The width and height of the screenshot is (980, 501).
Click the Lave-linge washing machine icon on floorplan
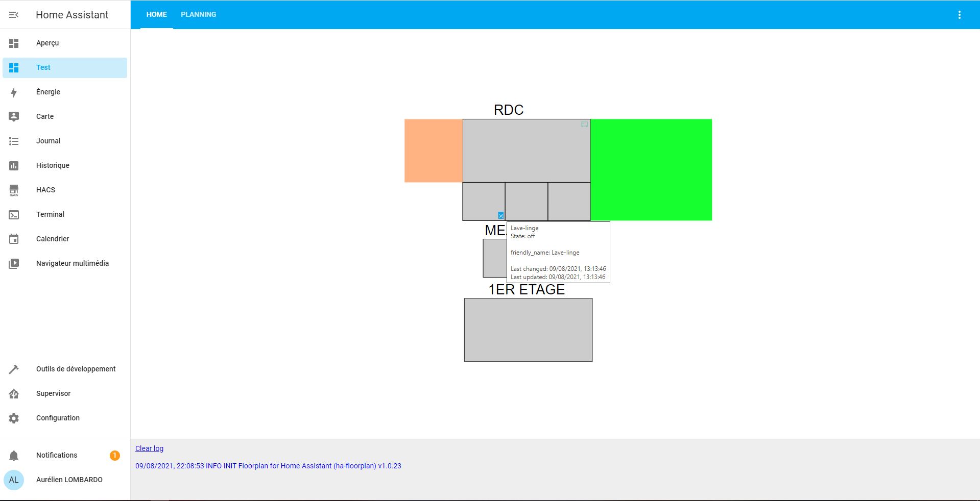[500, 215]
